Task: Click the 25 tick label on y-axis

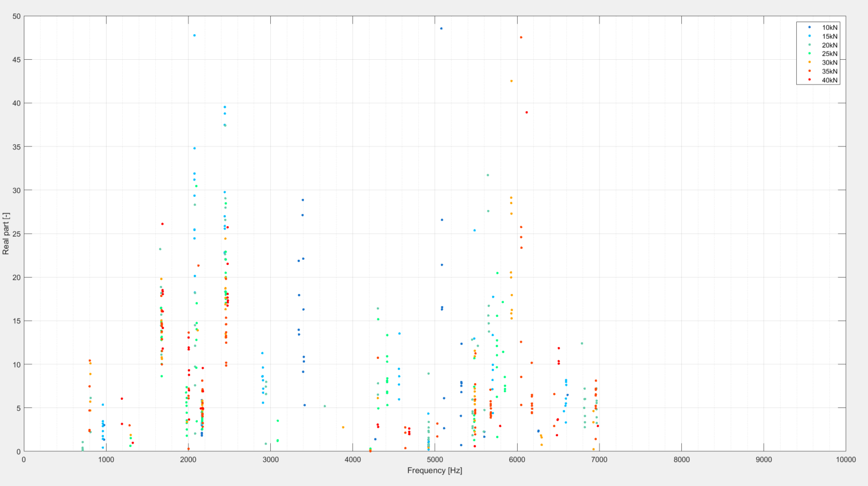Action: [x=16, y=234]
